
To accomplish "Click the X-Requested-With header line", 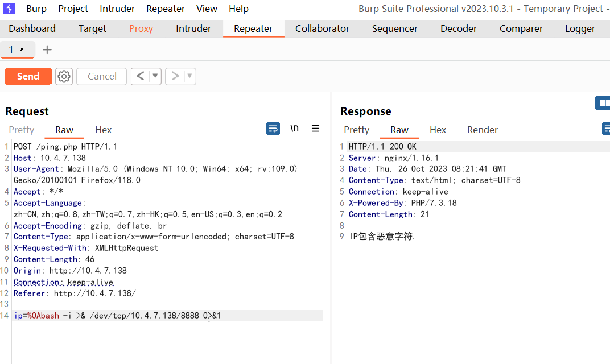I will point(85,248).
